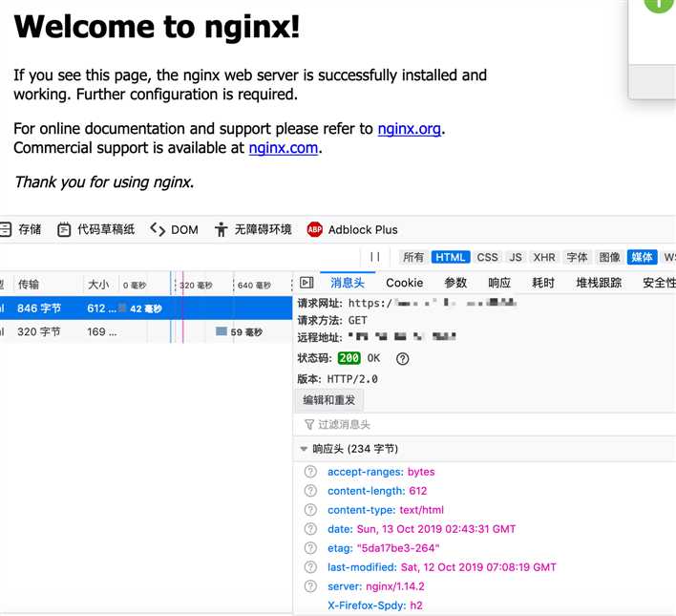Open help icon for server header
This screenshot has width=676, height=616.
[x=310, y=585]
